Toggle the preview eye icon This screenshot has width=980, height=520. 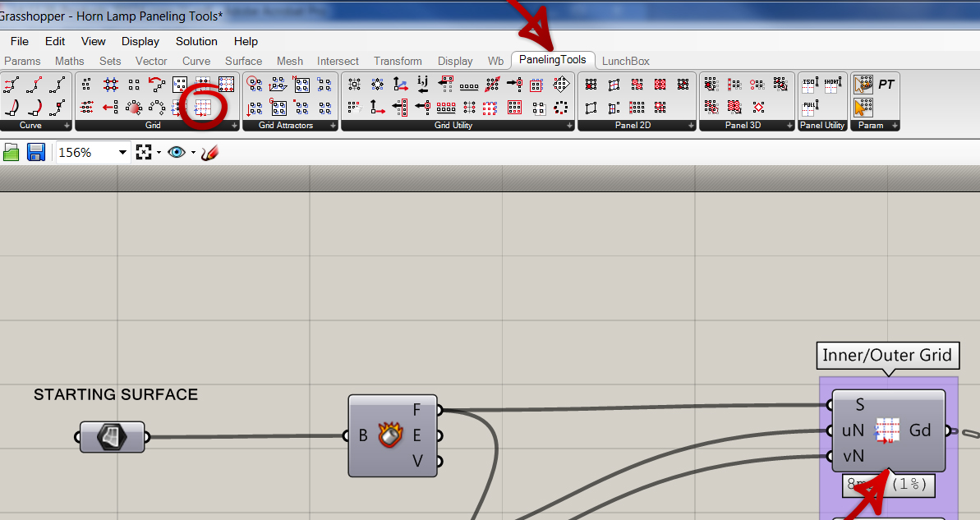point(177,153)
